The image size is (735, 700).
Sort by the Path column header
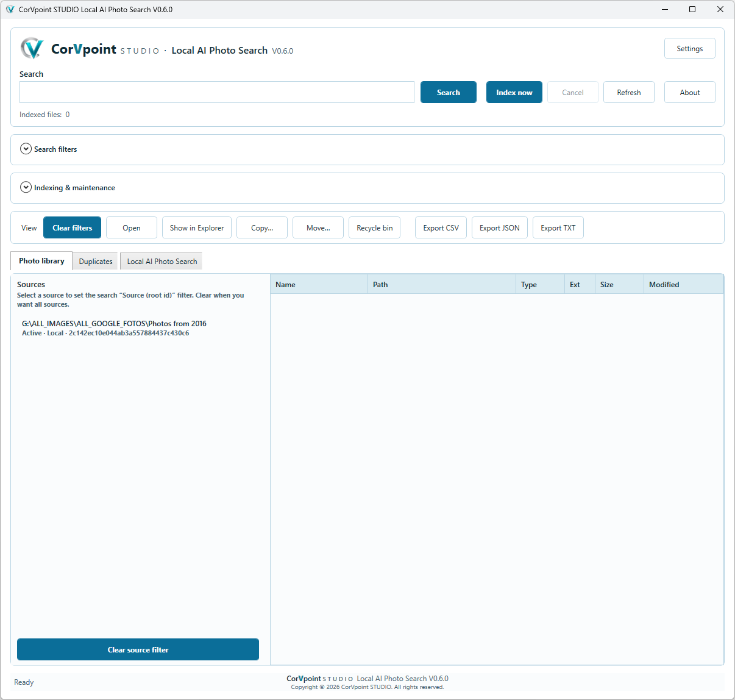442,284
